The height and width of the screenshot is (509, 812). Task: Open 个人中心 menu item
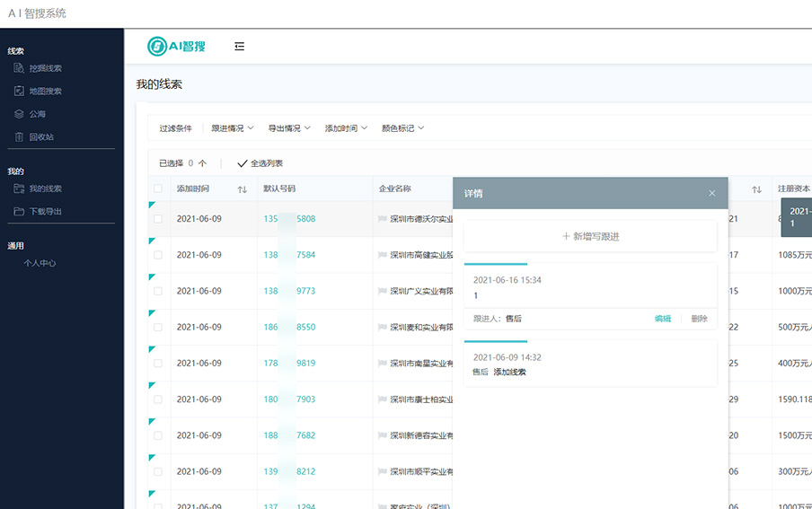40,263
